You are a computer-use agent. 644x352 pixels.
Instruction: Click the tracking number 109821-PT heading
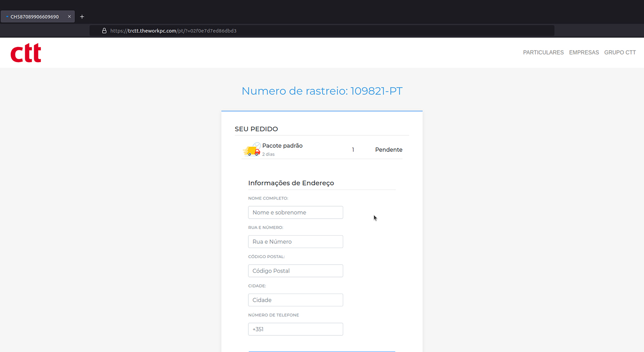[x=322, y=91]
